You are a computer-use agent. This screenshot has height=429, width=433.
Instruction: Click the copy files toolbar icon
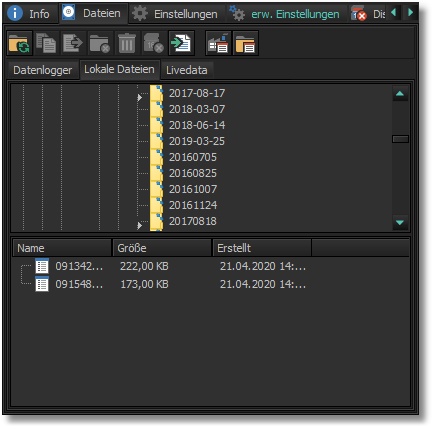(46, 43)
